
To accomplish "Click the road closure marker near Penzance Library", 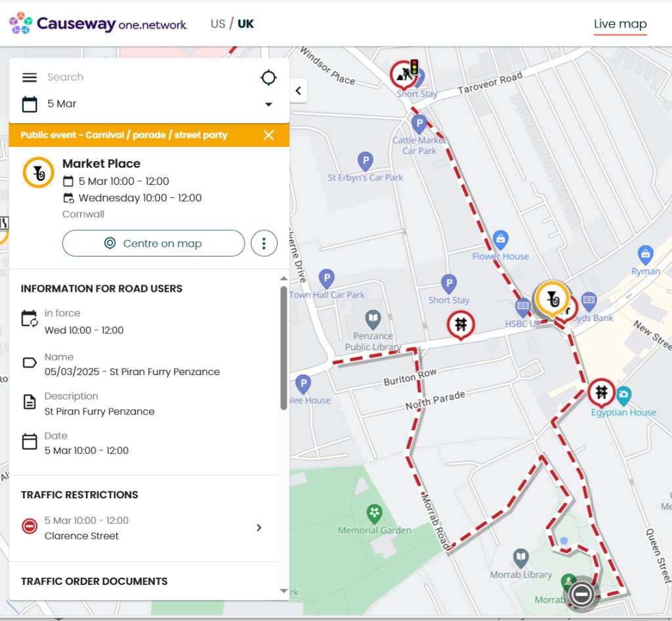I will coord(461,324).
